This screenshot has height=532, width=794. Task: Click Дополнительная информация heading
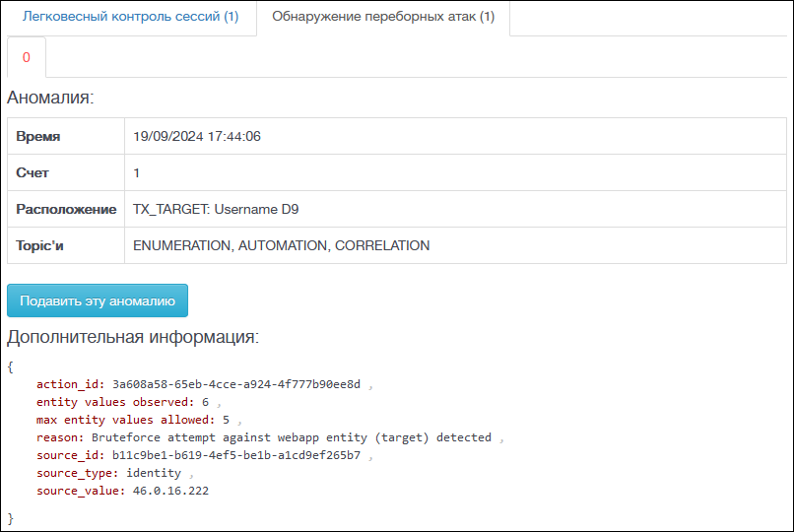(133, 337)
